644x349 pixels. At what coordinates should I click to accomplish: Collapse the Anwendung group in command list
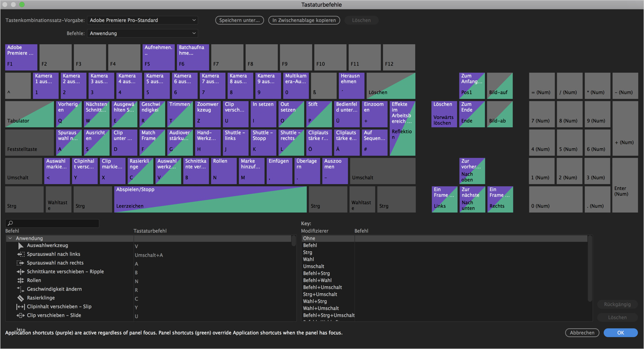(10, 238)
